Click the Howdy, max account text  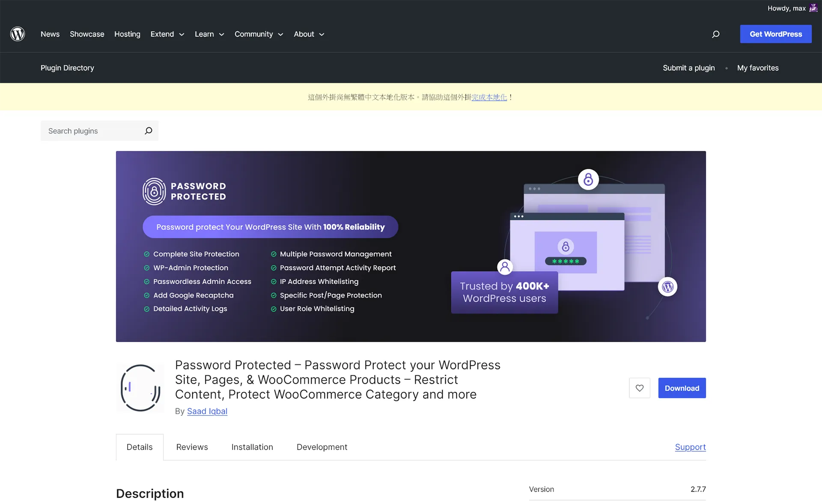click(786, 8)
